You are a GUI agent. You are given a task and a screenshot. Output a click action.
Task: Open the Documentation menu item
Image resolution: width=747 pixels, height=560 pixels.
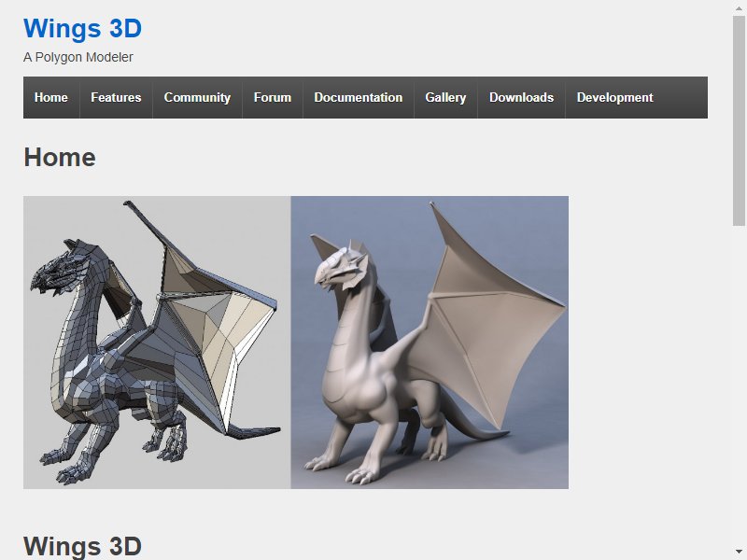point(359,98)
